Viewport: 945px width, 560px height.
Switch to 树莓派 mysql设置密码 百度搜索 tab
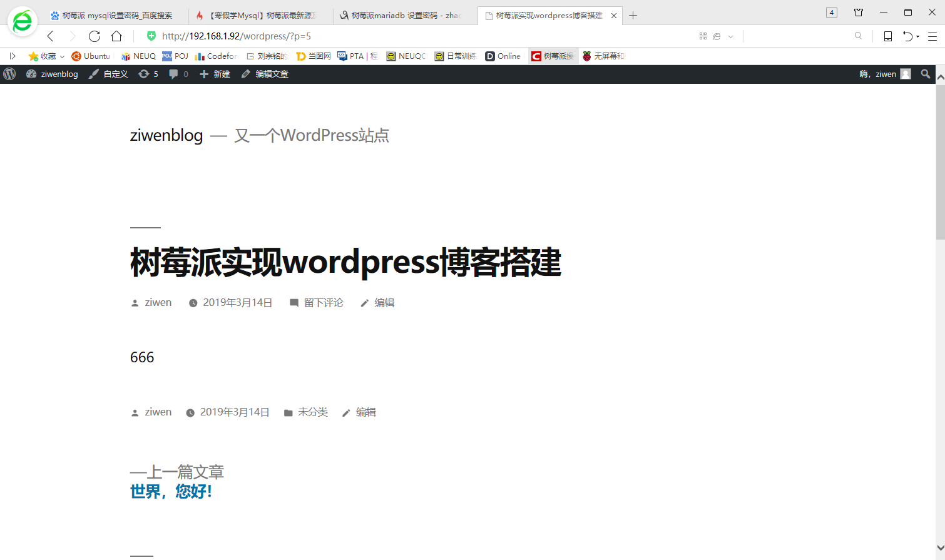[116, 16]
